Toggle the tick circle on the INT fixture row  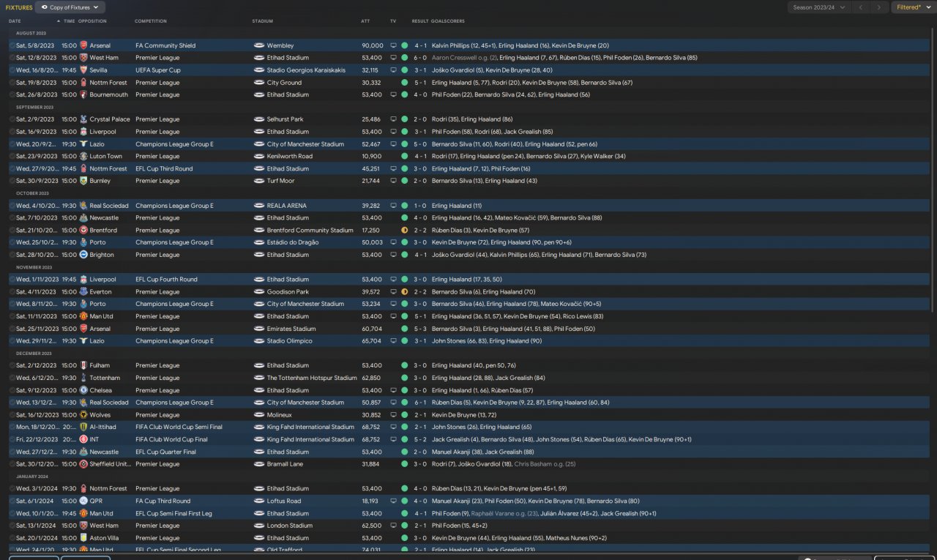[12, 439]
